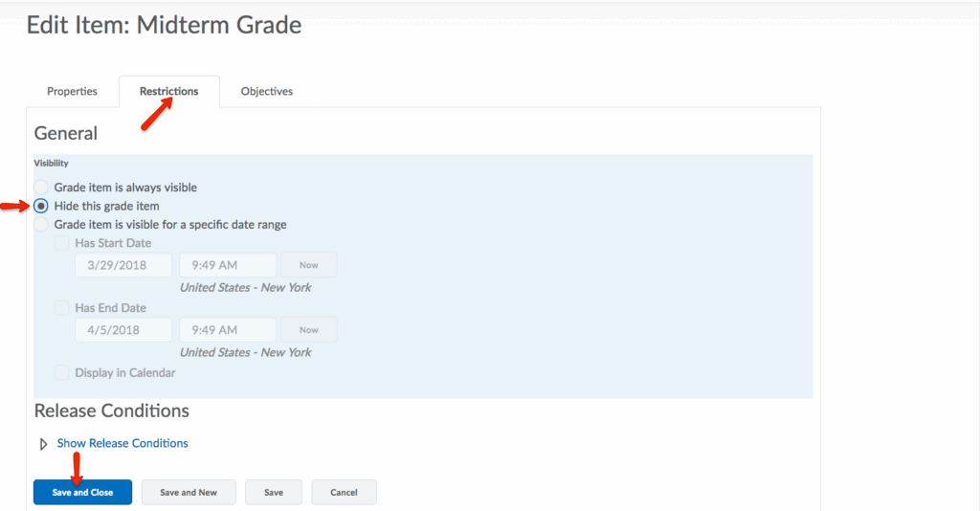Open the Objectives tab
The image size is (980, 511).
click(266, 92)
